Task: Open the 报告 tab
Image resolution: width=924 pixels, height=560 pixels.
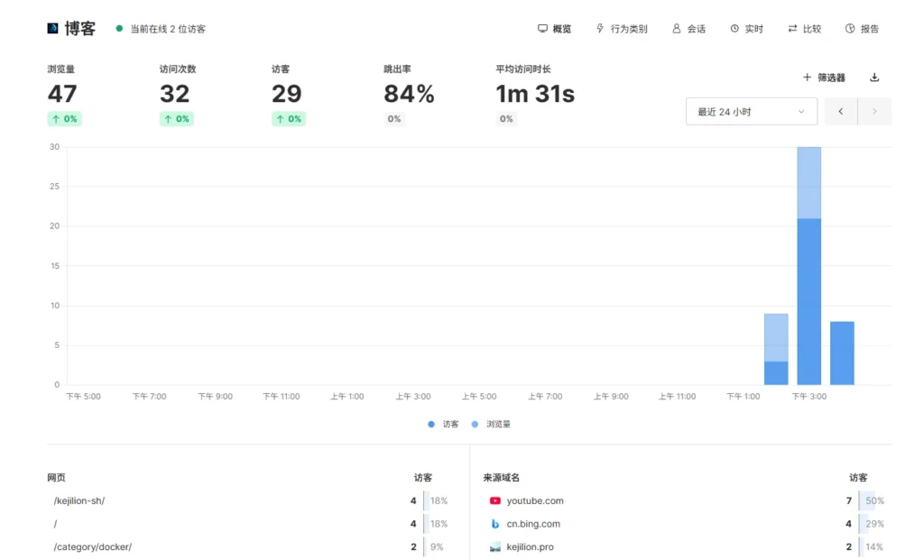Action: click(862, 29)
